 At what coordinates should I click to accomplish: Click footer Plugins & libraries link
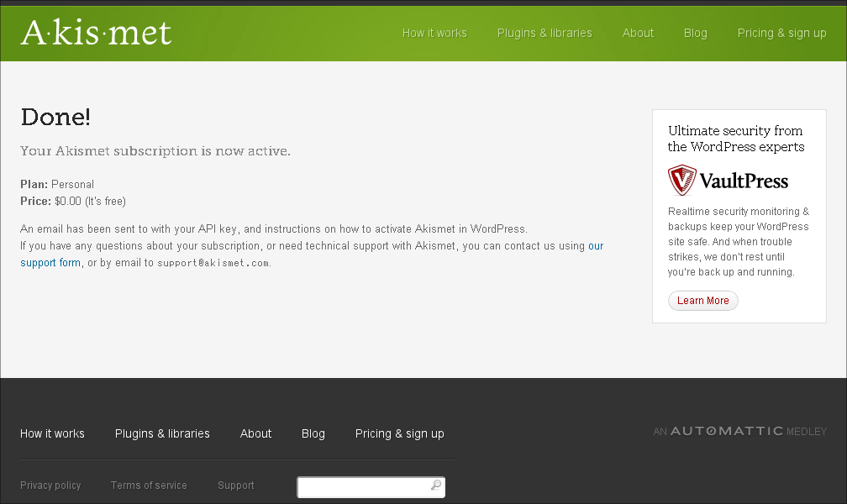click(x=162, y=433)
